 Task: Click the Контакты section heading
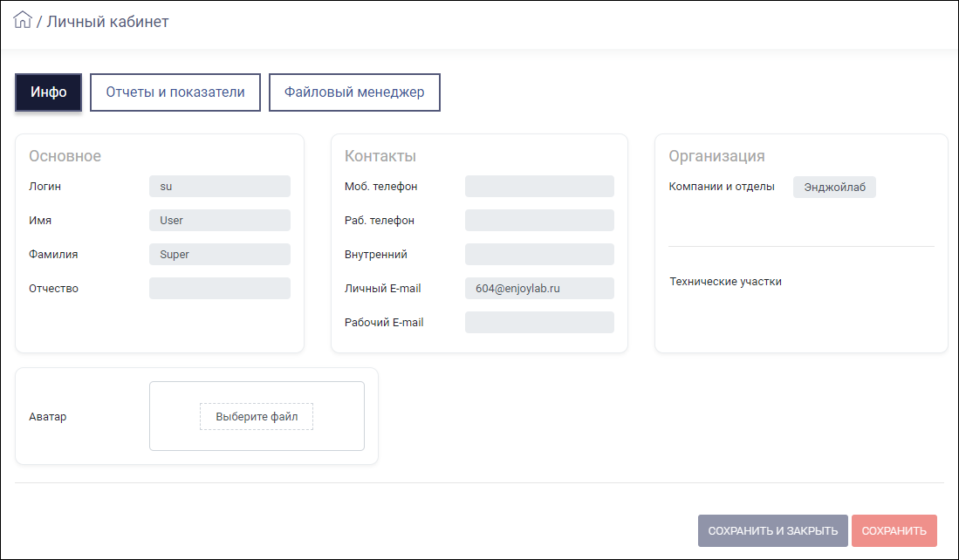(380, 156)
